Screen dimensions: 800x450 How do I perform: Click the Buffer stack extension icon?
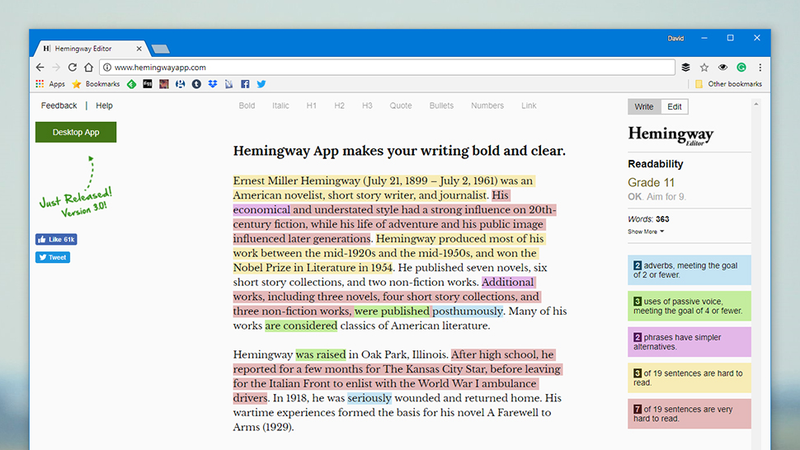point(686,67)
